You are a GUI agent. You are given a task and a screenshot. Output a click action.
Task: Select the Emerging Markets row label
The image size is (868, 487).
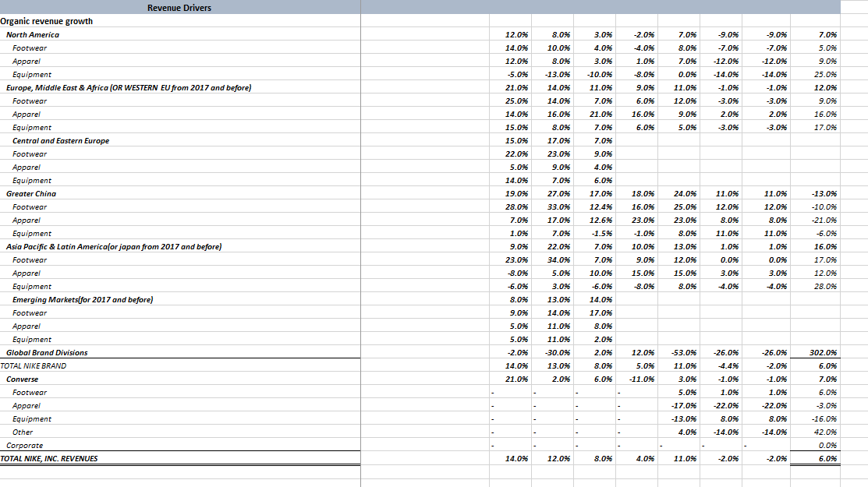(x=83, y=300)
